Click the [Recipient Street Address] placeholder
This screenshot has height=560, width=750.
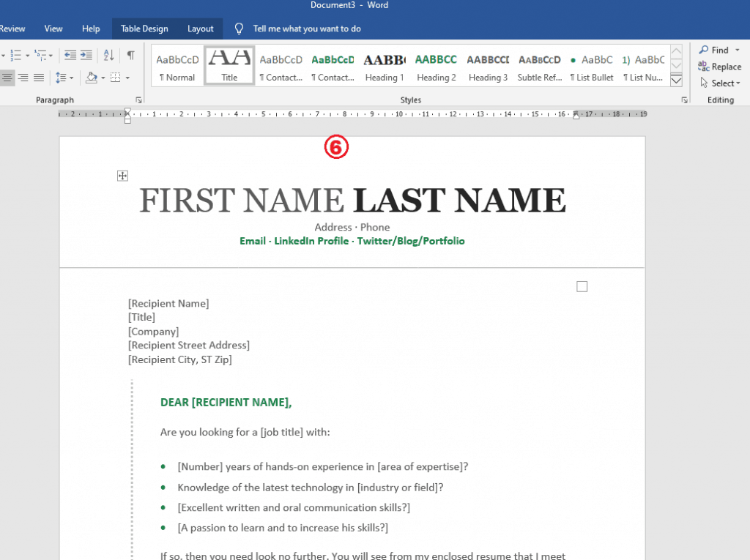click(x=189, y=346)
